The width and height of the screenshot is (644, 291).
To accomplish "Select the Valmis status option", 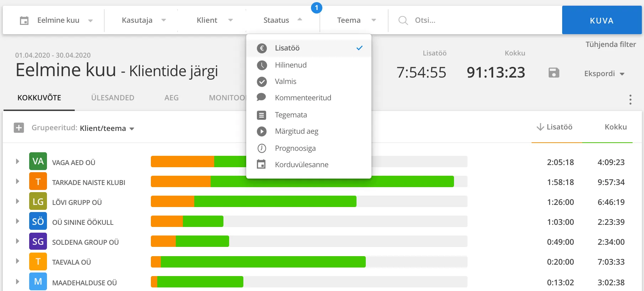I will point(309,81).
